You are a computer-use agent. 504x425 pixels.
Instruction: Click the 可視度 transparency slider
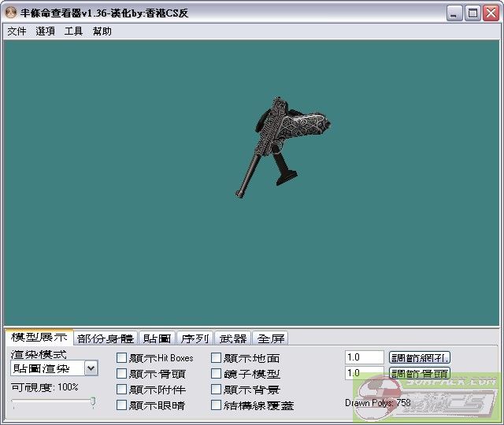click(x=53, y=402)
